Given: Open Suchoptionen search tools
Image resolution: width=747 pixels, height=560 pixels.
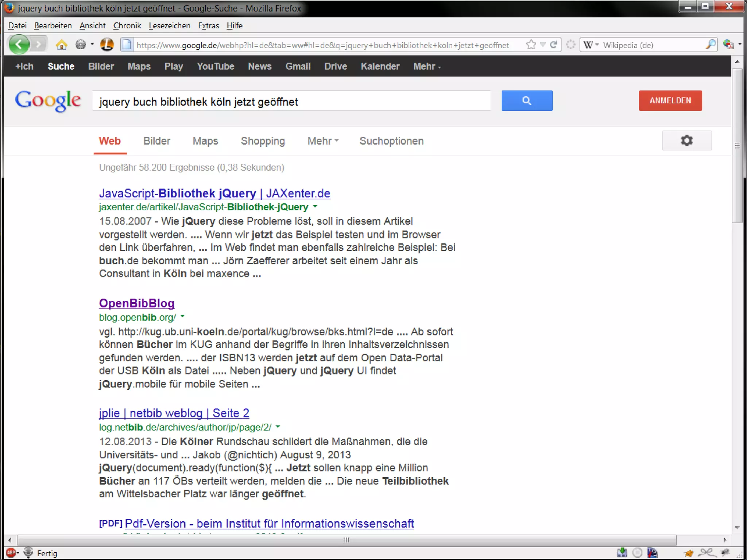Looking at the screenshot, I should (x=391, y=141).
